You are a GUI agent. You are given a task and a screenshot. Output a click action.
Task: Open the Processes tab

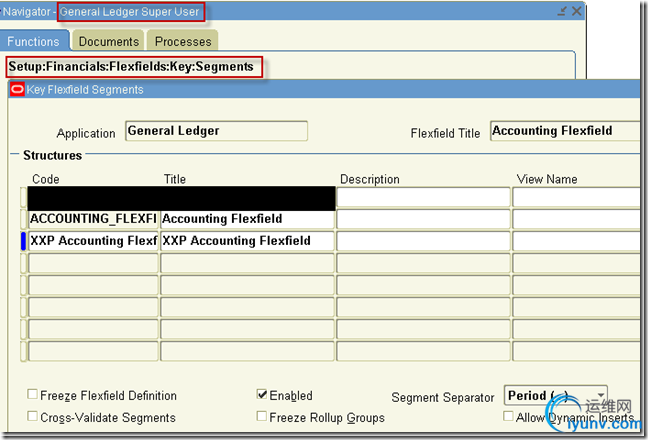[183, 41]
